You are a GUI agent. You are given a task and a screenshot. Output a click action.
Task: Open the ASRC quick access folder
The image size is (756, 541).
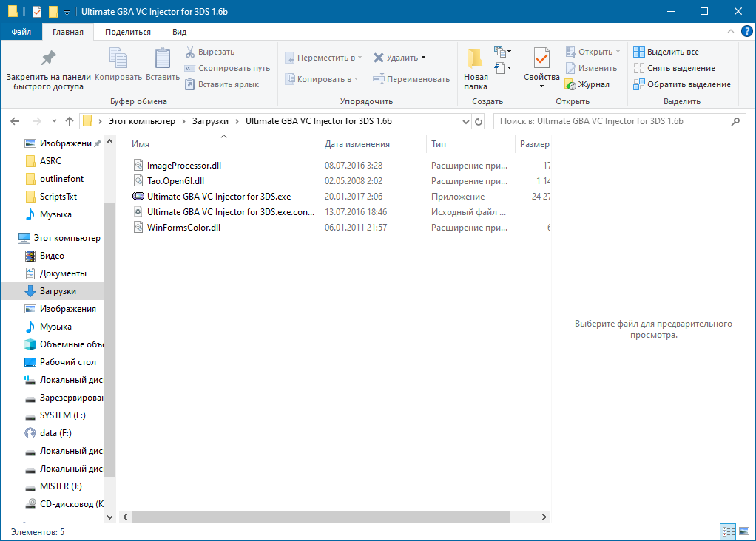[x=50, y=161]
